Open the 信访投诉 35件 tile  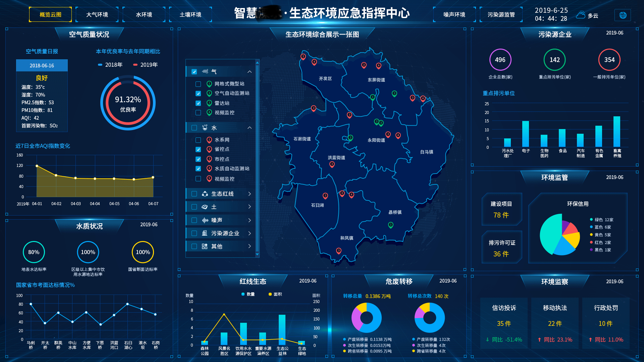pyautogui.click(x=504, y=323)
